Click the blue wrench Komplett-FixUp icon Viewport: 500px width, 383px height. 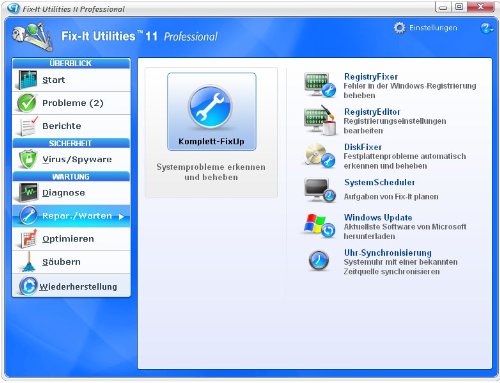210,107
